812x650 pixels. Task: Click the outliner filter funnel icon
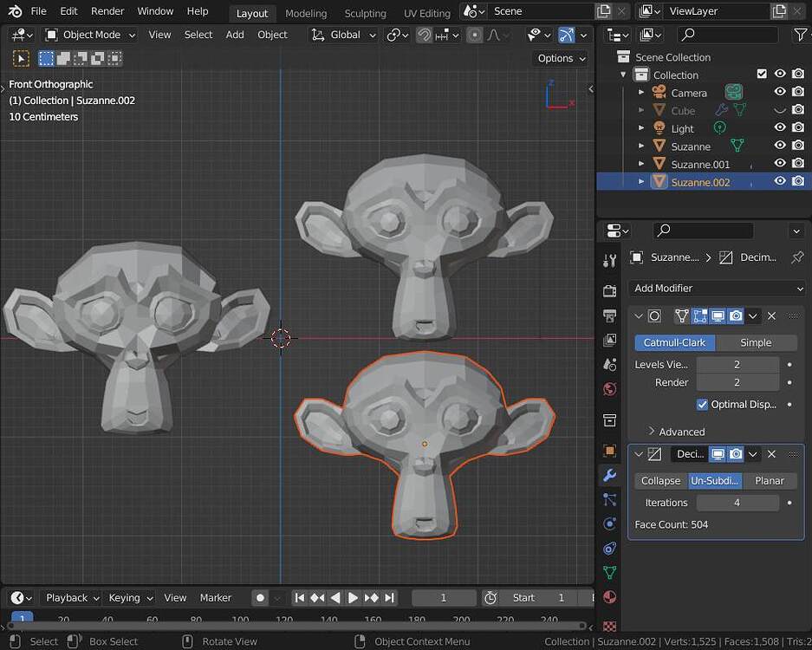(800, 35)
